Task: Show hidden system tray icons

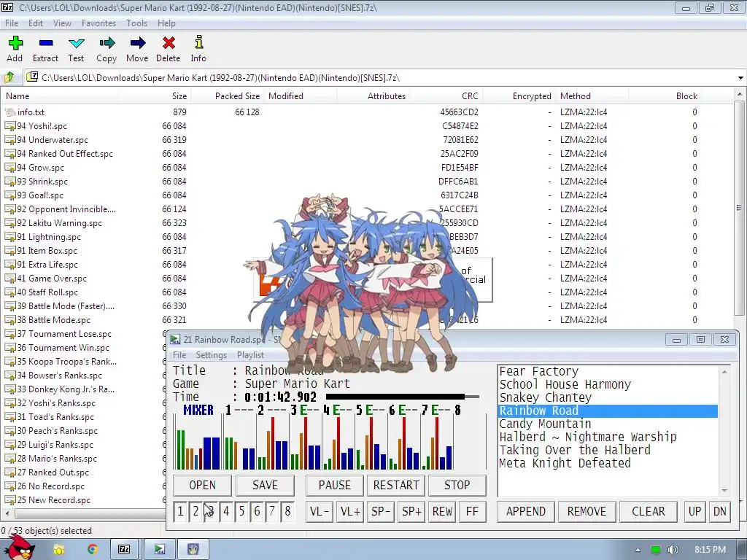Action: tap(638, 550)
